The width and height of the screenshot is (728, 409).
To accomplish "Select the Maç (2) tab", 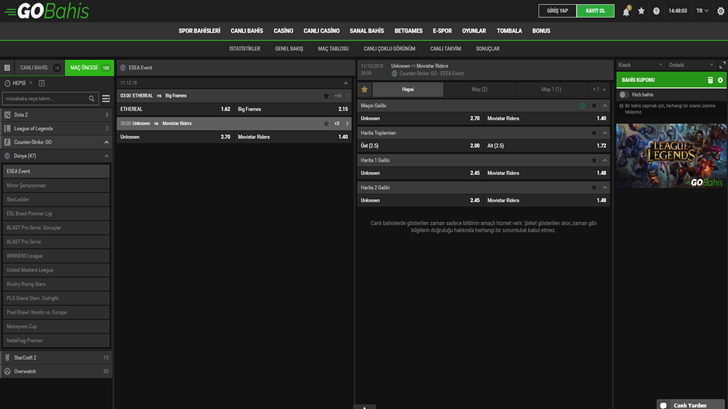I will click(479, 89).
